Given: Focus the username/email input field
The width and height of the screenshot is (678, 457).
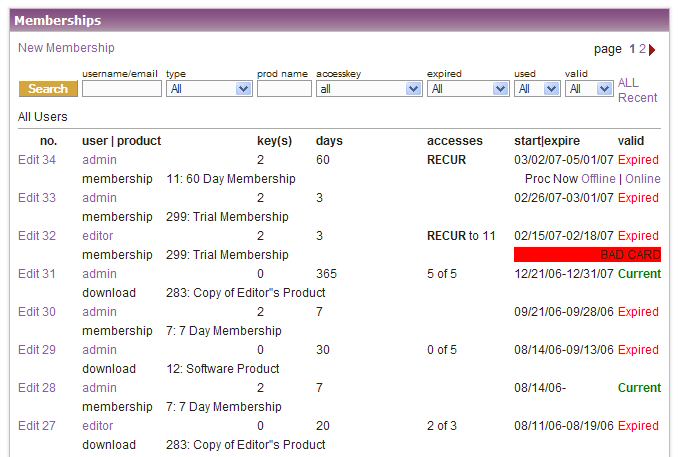Looking at the screenshot, I should click(x=122, y=89).
